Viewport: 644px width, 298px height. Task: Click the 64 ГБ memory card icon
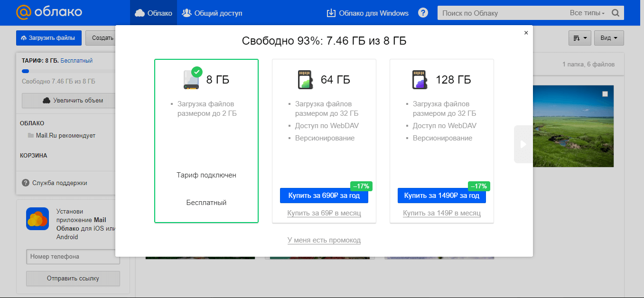[x=306, y=80]
